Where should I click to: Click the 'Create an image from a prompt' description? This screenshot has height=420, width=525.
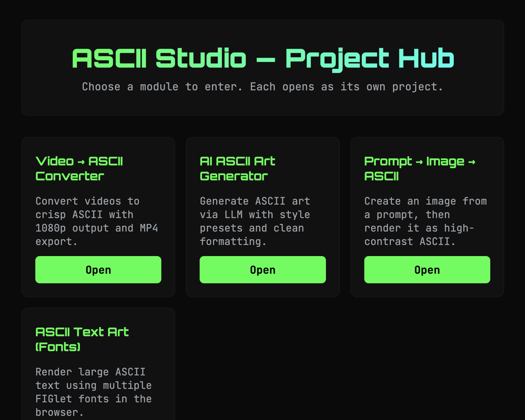click(x=426, y=221)
